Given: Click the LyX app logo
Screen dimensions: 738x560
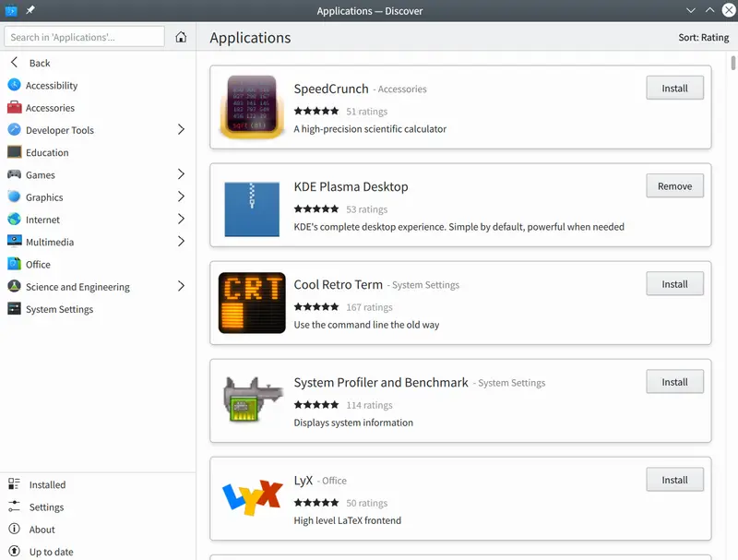Looking at the screenshot, I should point(252,498).
